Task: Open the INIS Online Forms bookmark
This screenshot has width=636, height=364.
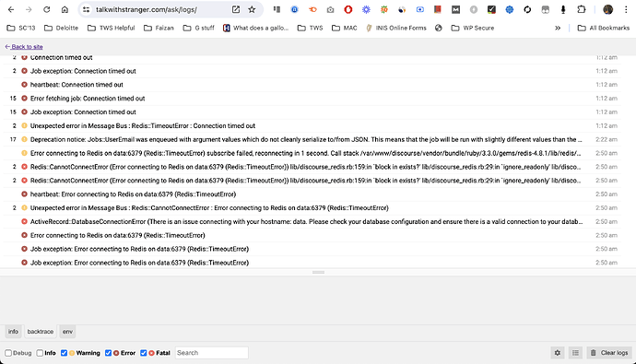Action: (x=396, y=28)
